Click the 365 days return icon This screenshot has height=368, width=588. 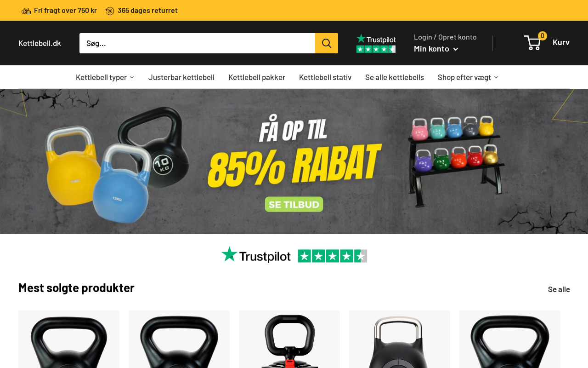pos(110,11)
